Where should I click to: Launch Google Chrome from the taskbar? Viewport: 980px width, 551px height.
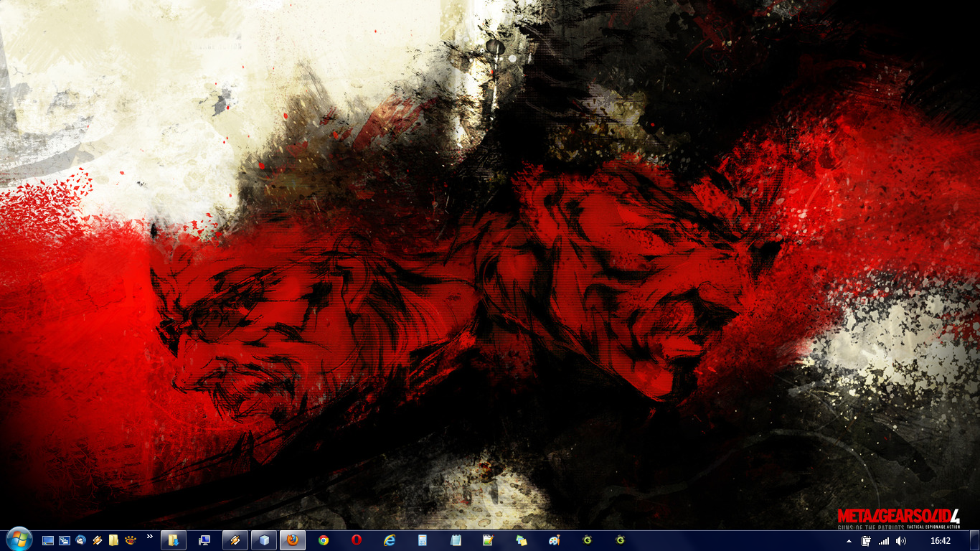(324, 540)
